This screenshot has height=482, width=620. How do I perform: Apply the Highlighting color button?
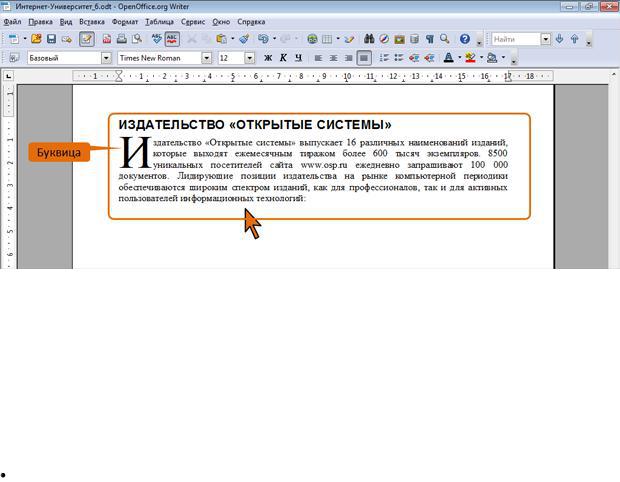tap(470, 58)
